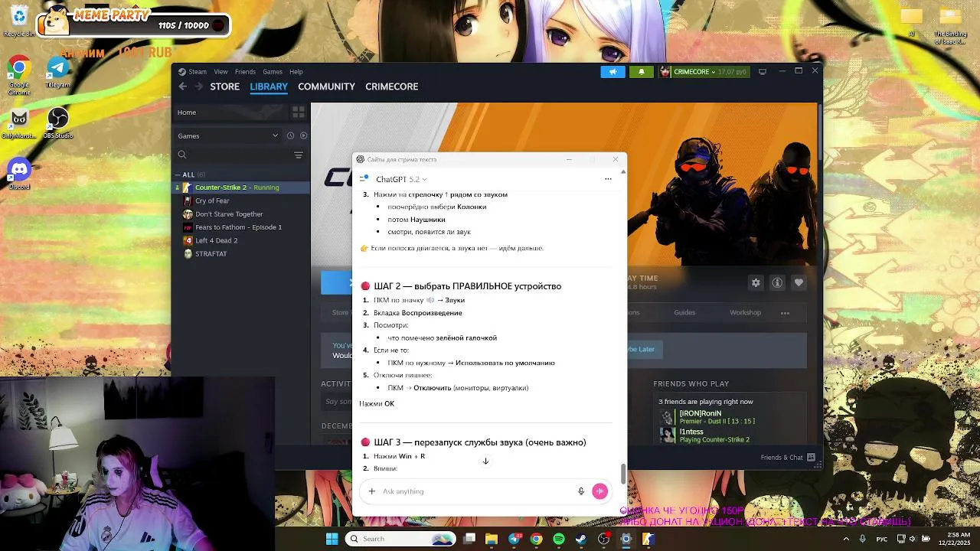Viewport: 980px width, 551px height.
Task: Open the CRIMECORE profile tab
Action: [392, 86]
